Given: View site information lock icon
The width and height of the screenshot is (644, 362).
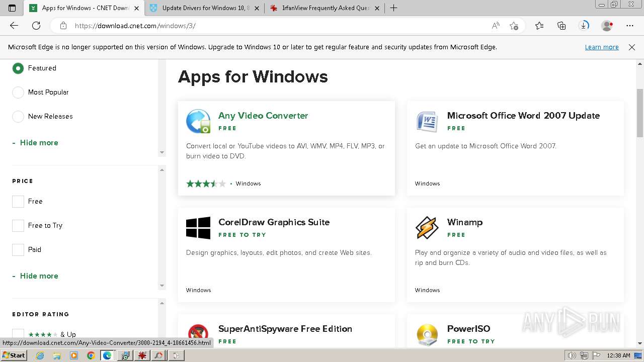Looking at the screenshot, I should point(63,26).
